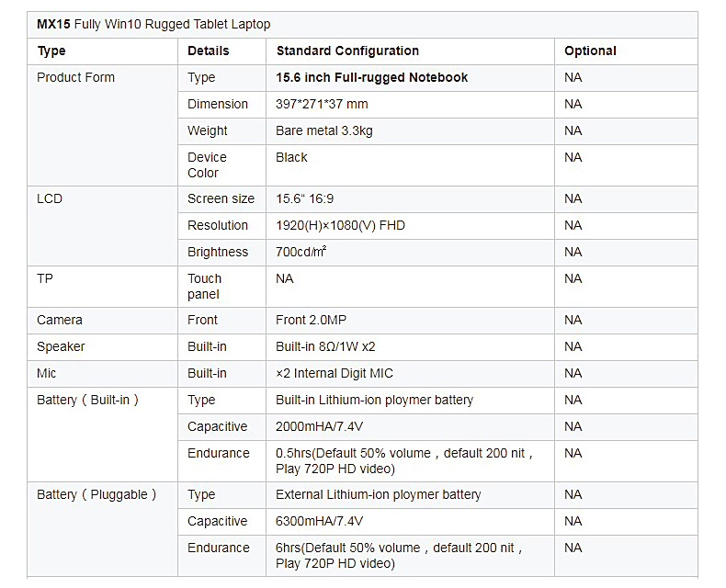Image resolution: width=726 pixels, height=588 pixels.
Task: Click the 'Touch panel' details cell
Action: [204, 287]
